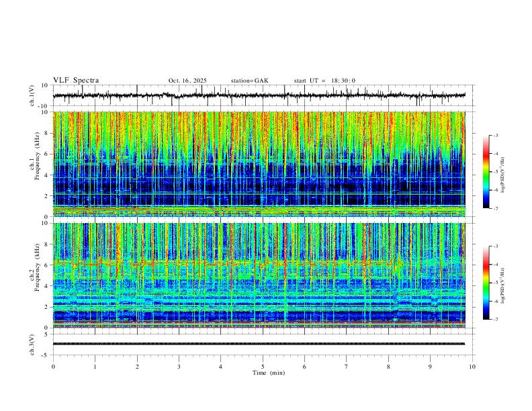Click the ch.2 spectrogram color bar

(x=486, y=283)
